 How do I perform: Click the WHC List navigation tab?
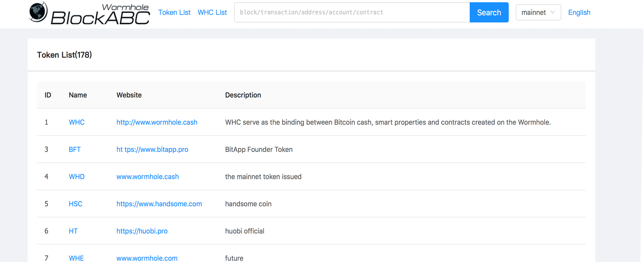pyautogui.click(x=213, y=12)
